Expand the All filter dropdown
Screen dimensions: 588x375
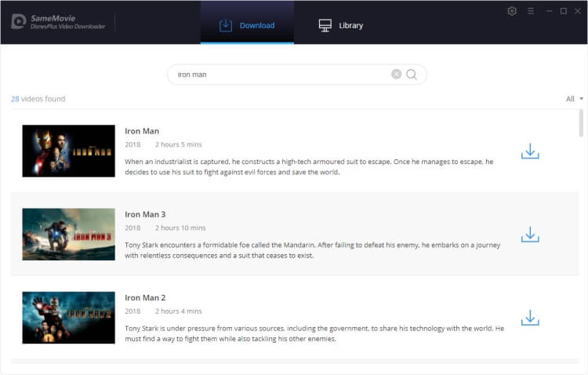[x=574, y=99]
